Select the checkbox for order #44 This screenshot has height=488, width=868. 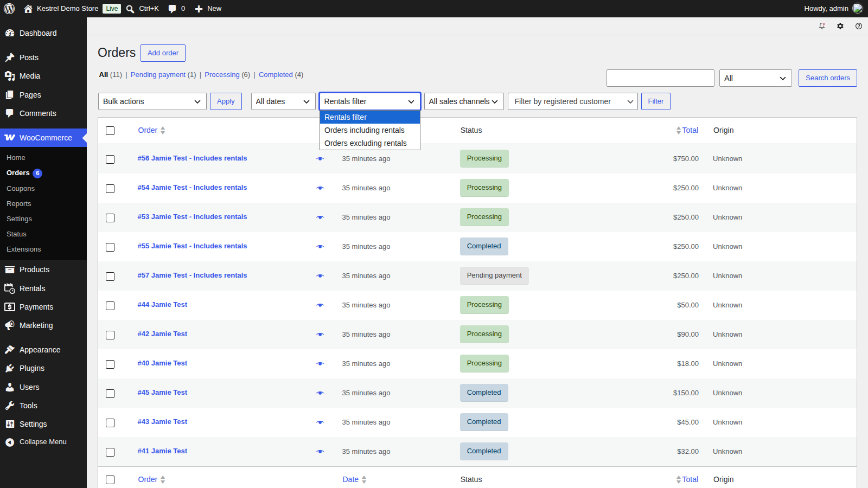pyautogui.click(x=110, y=306)
